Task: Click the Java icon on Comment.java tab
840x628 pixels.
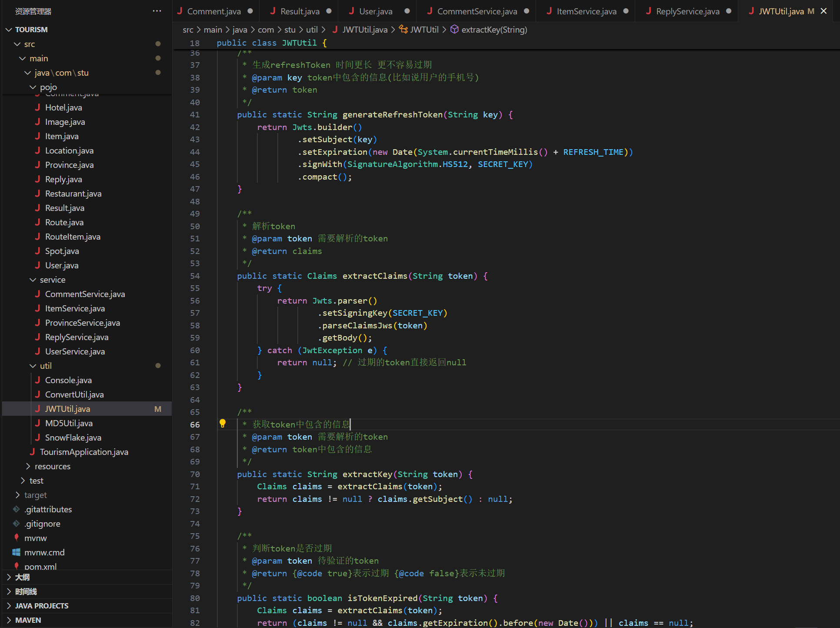Action: 180,11
